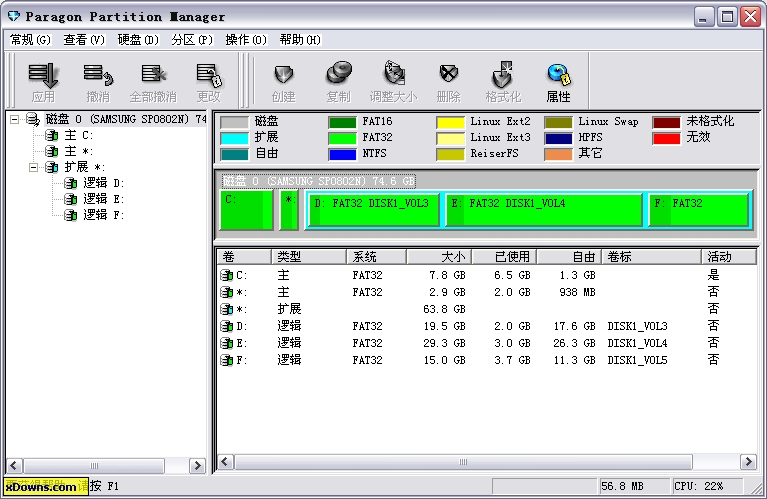Select the F: FAT32 block in disk map
The height and width of the screenshot is (499, 767).
(698, 209)
